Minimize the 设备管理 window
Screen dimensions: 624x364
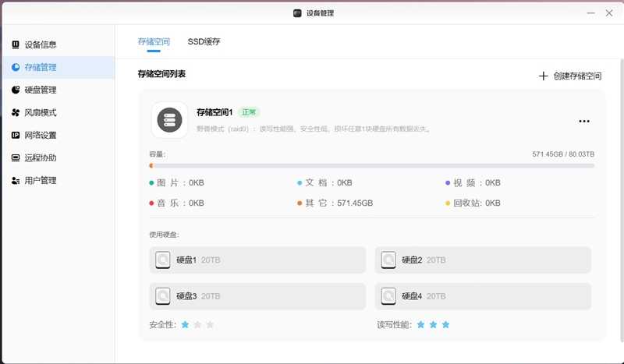tap(591, 13)
